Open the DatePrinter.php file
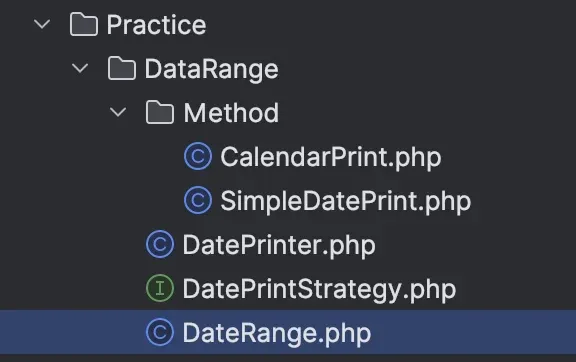 279,245
